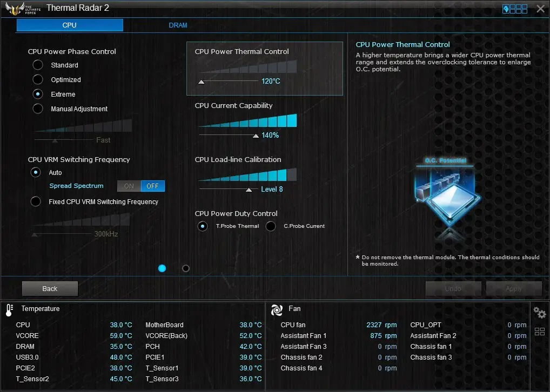Viewport: 550px width, 392px height.
Task: Switch to the CPU tab
Action: (x=70, y=25)
